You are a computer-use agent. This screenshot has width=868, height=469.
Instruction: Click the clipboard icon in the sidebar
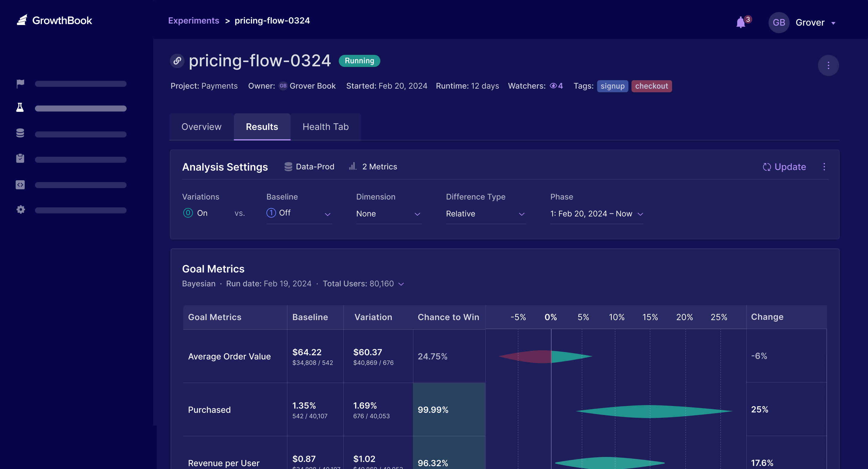tap(20, 158)
